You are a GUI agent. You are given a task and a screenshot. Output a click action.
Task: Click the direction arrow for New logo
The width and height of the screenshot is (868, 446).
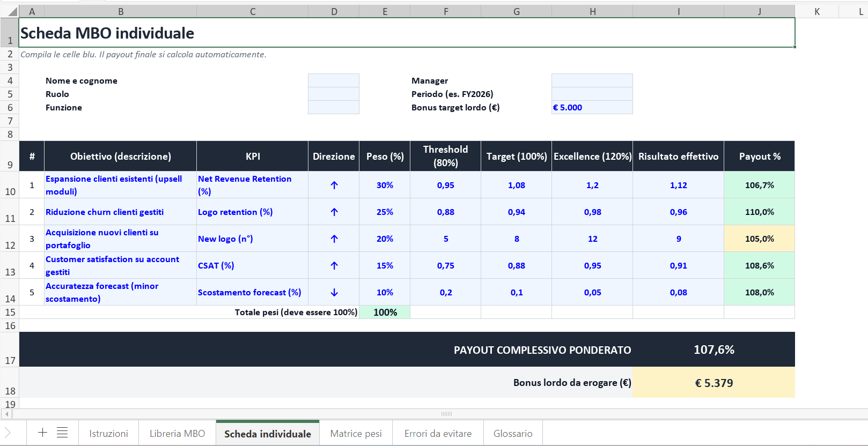pyautogui.click(x=334, y=239)
